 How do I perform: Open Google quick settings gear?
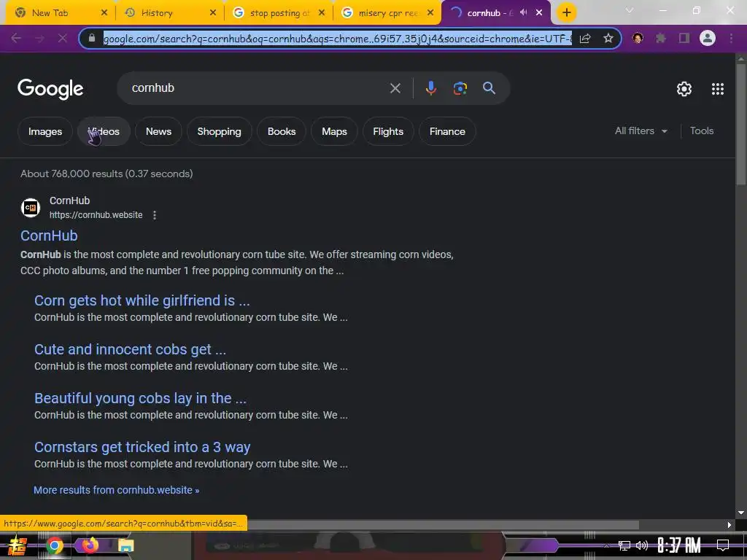click(684, 88)
